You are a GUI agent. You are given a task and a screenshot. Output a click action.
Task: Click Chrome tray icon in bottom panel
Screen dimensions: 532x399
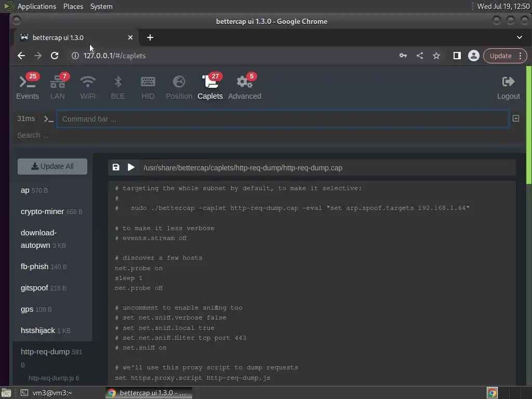coord(492,393)
